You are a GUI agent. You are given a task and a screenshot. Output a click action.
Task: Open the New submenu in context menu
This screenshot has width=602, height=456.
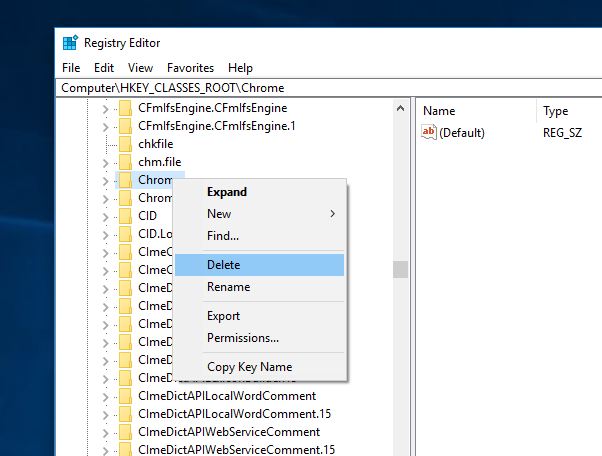coord(259,214)
